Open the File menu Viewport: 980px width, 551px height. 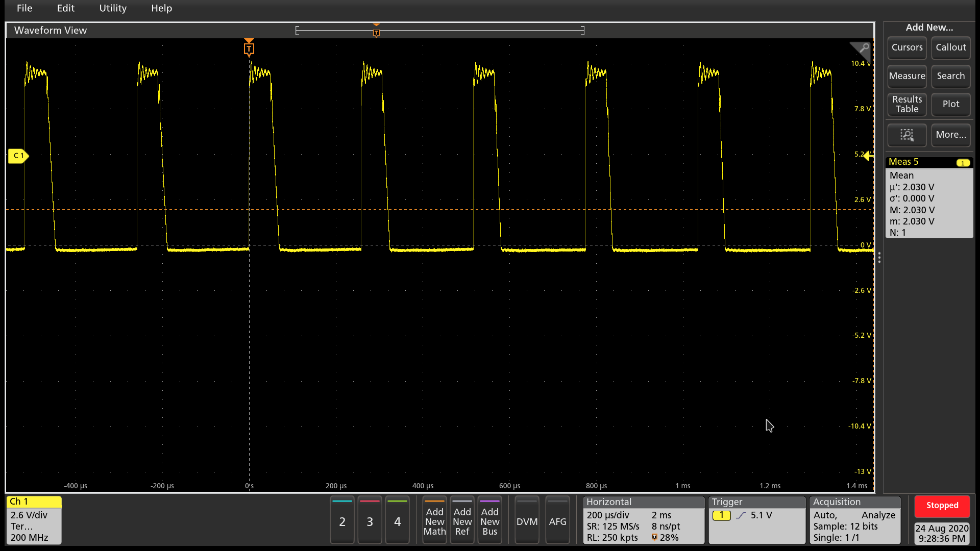pos(24,8)
